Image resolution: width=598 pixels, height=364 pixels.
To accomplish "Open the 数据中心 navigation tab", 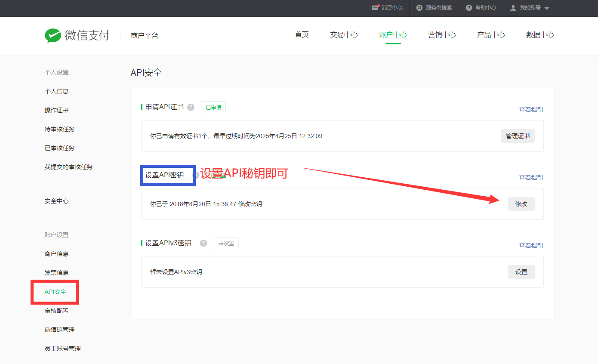I will point(540,35).
